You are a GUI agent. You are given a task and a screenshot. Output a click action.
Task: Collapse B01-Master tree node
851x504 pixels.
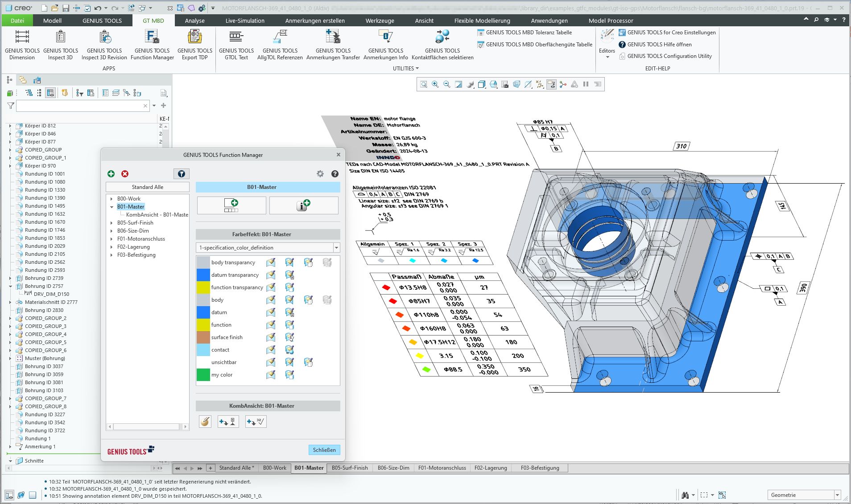pyautogui.click(x=112, y=207)
